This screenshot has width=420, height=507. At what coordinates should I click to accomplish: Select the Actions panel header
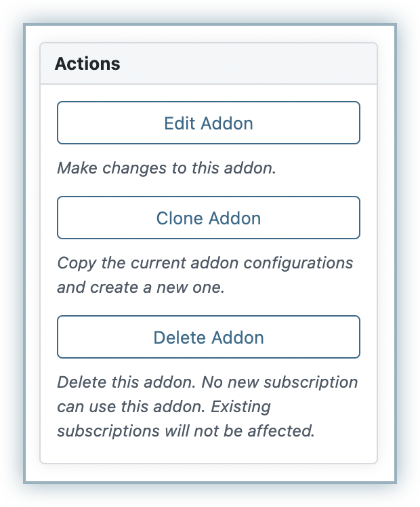(x=208, y=64)
